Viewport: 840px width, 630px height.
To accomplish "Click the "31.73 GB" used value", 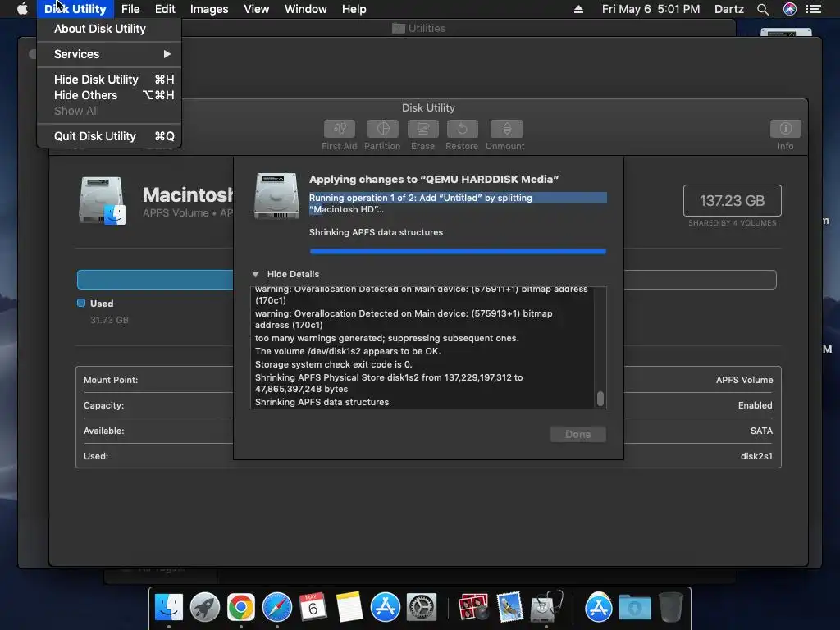I will tap(109, 320).
